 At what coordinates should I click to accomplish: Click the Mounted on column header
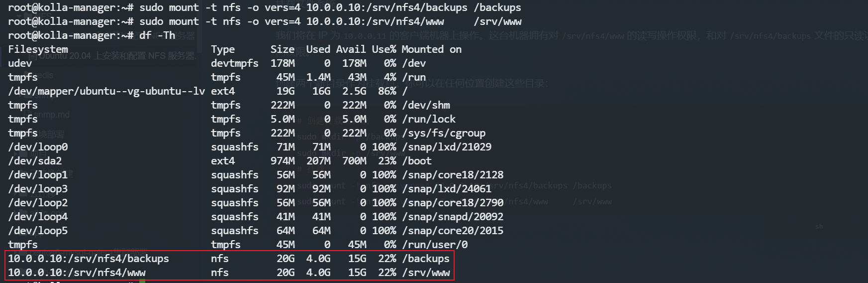431,49
